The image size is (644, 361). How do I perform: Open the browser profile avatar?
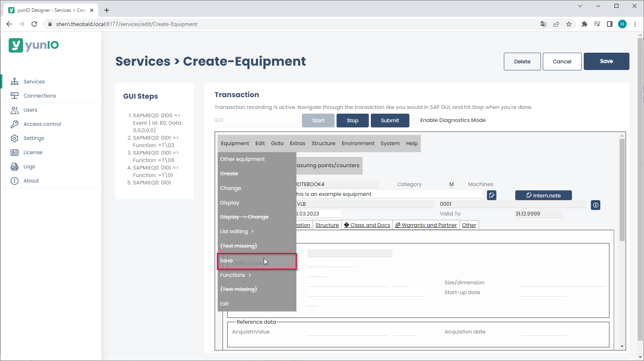(622, 24)
